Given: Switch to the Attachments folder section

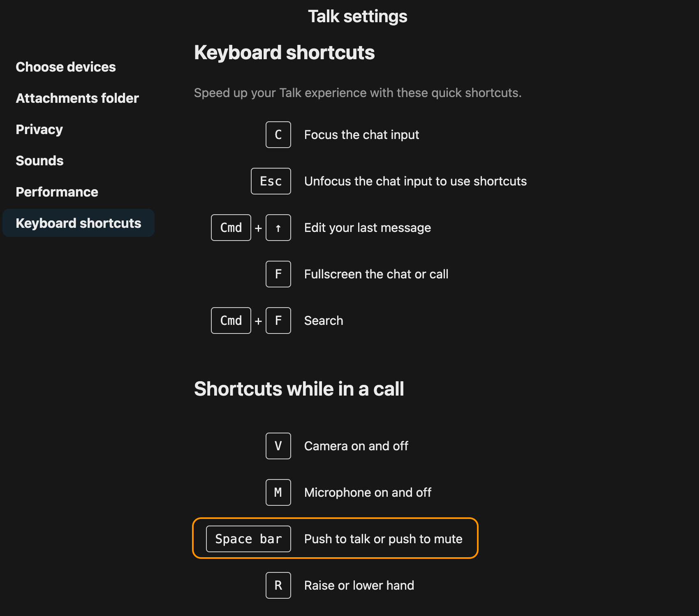Looking at the screenshot, I should point(77,98).
